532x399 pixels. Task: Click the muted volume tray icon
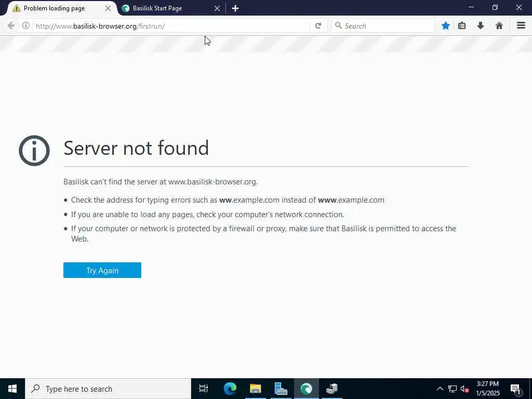pyautogui.click(x=464, y=389)
